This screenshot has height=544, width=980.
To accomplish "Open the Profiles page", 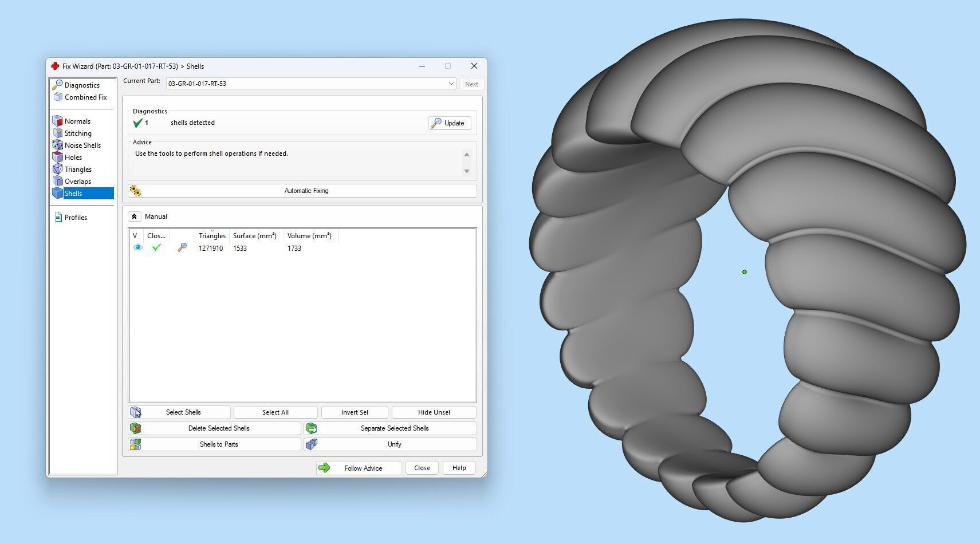I will coord(76,218).
